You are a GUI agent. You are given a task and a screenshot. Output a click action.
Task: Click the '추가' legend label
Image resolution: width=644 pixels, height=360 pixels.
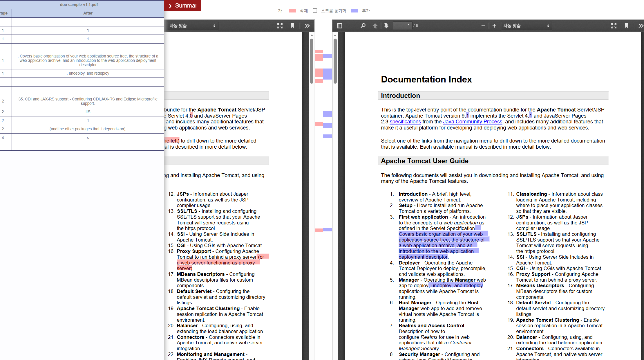[x=366, y=11]
